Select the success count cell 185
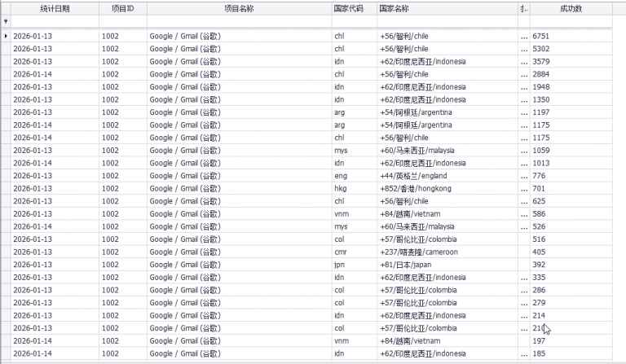 click(571, 353)
